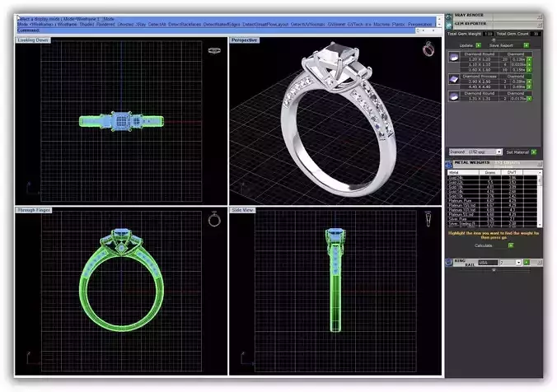
Task: Click the Command input line
Action: tap(217, 30)
